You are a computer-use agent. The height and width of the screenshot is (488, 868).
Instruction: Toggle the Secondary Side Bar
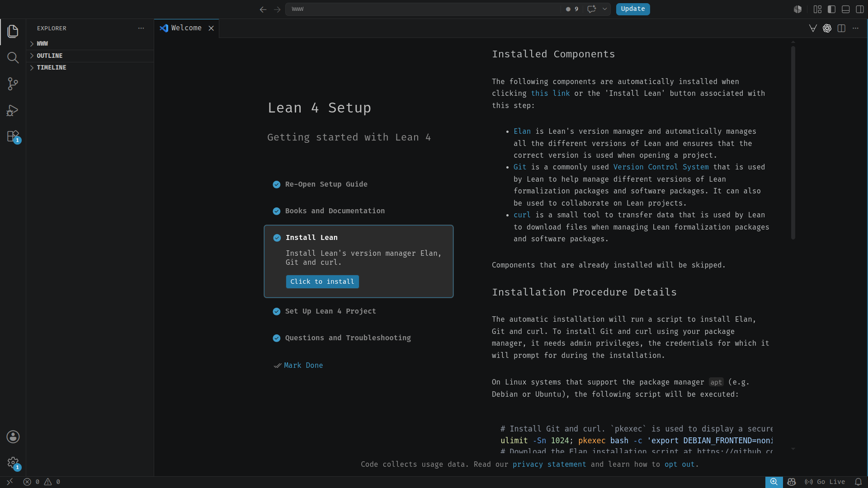(x=859, y=9)
